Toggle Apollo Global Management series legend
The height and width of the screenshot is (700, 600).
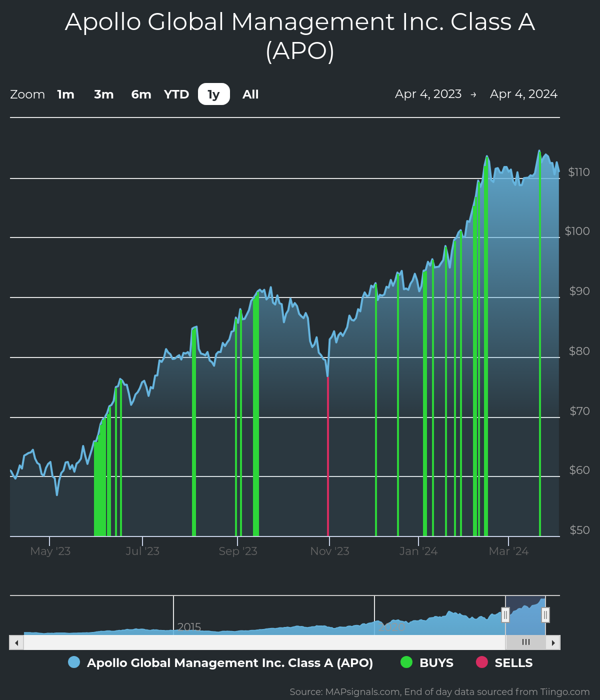tap(229, 663)
